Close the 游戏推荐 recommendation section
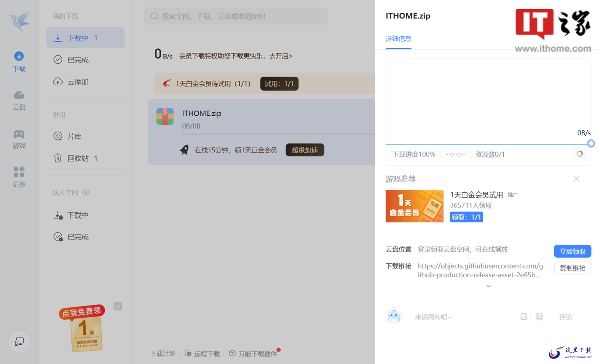Image resolution: width=600 pixels, height=364 pixels. coord(576,179)
